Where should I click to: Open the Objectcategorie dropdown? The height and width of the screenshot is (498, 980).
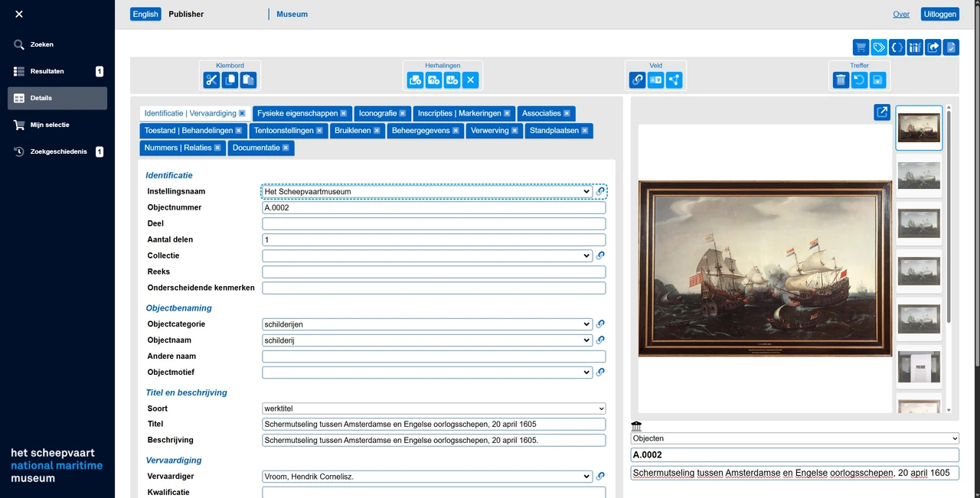(426, 324)
